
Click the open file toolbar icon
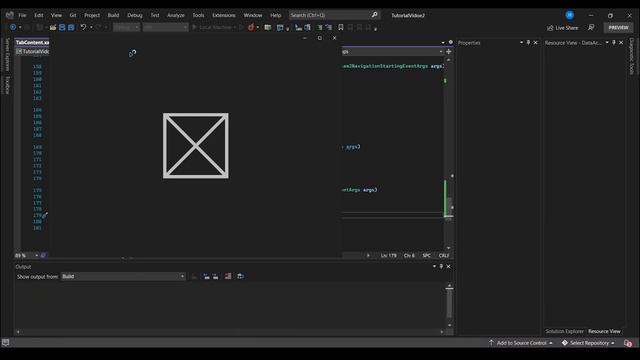tap(53, 27)
